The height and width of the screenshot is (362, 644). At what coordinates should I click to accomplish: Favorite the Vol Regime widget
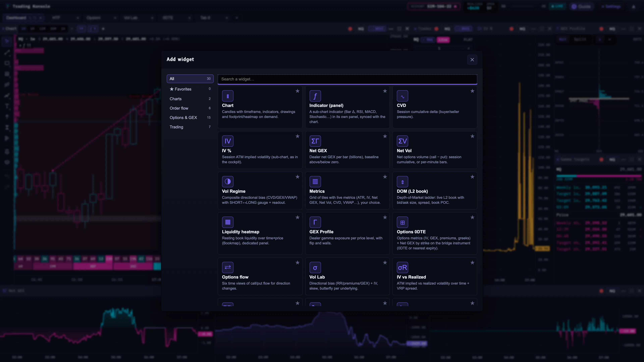(298, 177)
